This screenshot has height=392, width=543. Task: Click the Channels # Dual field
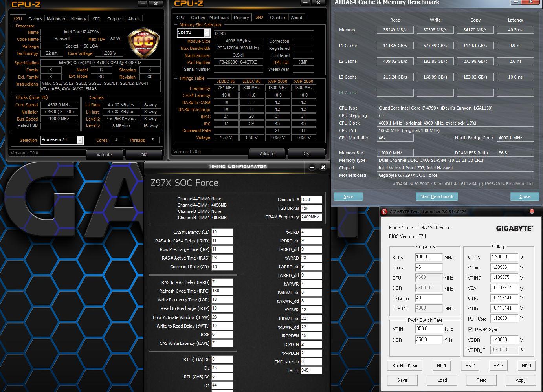pyautogui.click(x=311, y=200)
